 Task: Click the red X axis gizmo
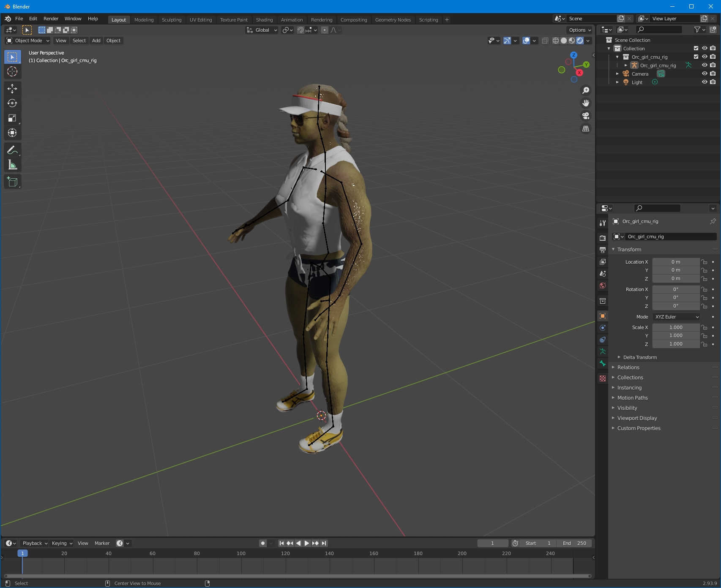click(579, 73)
